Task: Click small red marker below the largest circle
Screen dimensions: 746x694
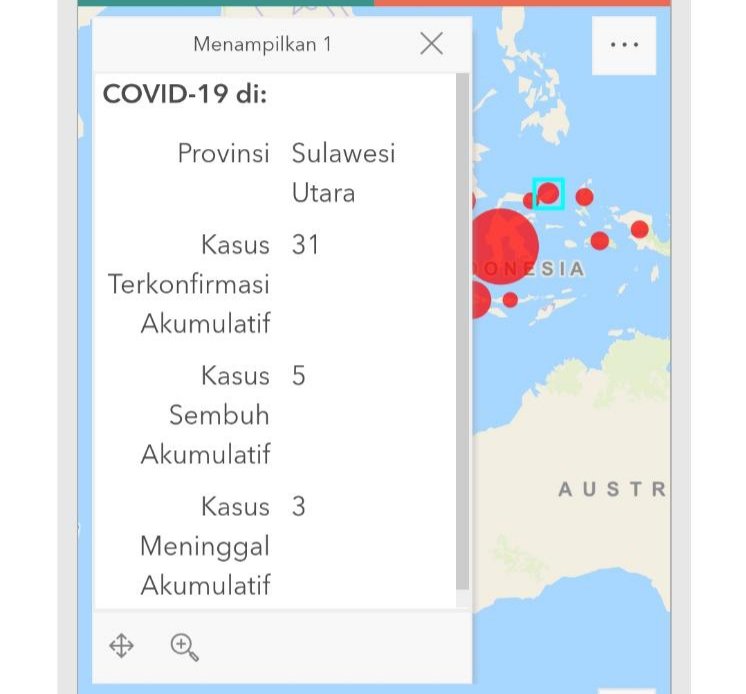Action: (x=510, y=299)
